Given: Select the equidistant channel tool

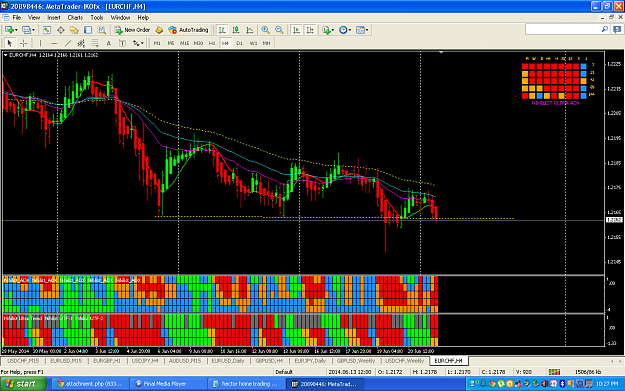Looking at the screenshot, I should (81, 43).
